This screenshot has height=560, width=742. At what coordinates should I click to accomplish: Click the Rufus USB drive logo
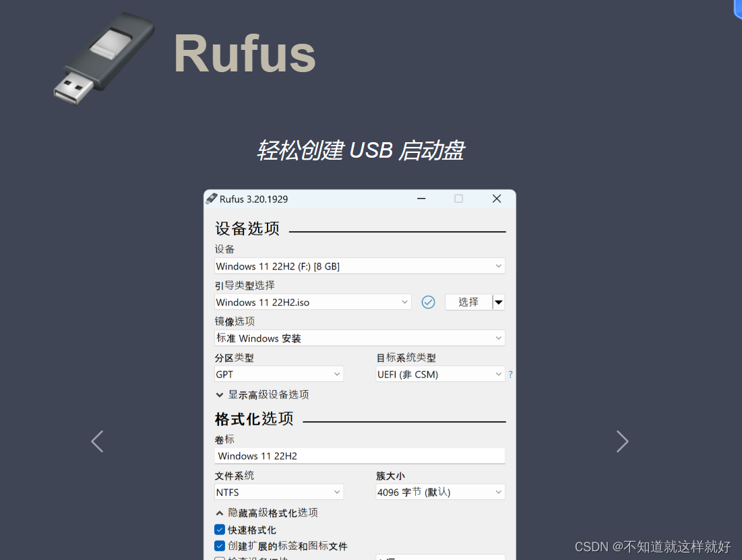(104, 58)
